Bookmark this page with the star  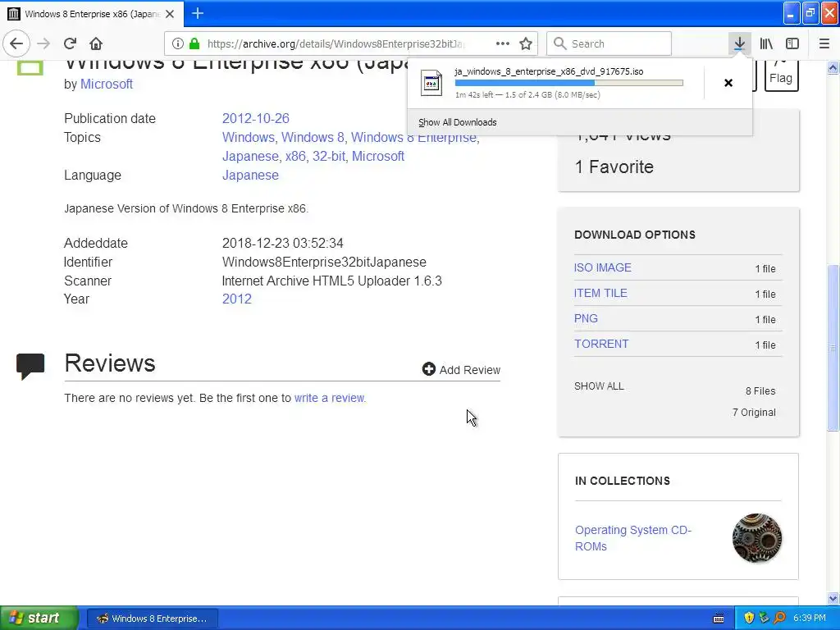pyautogui.click(x=526, y=44)
